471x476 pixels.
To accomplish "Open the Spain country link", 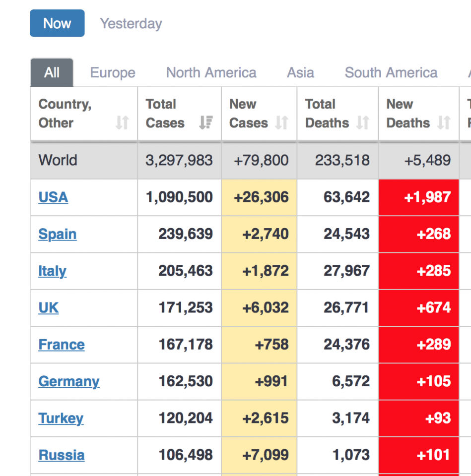I will point(58,234).
